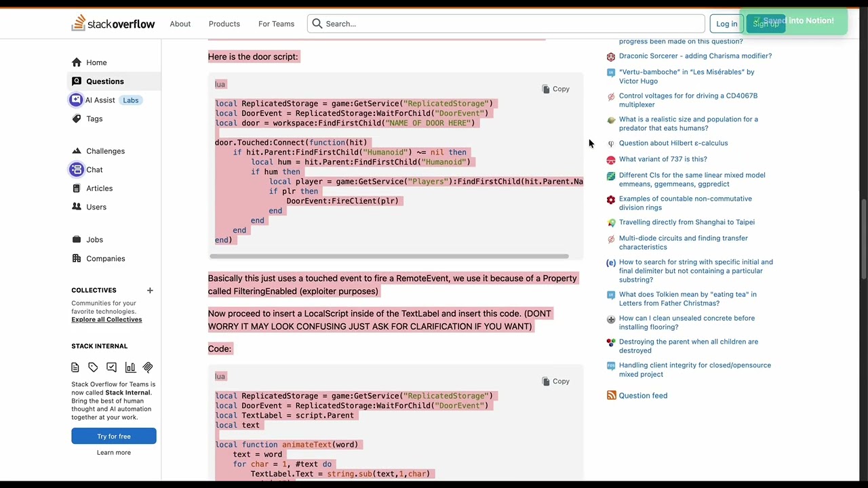
Task: Click the Stack Internal document icon
Action: tap(75, 367)
